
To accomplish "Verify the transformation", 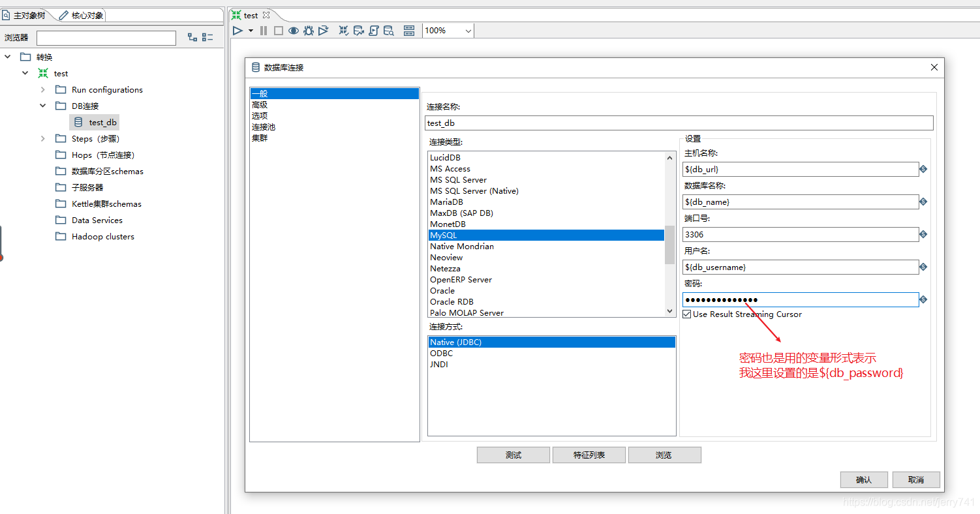I will point(343,31).
